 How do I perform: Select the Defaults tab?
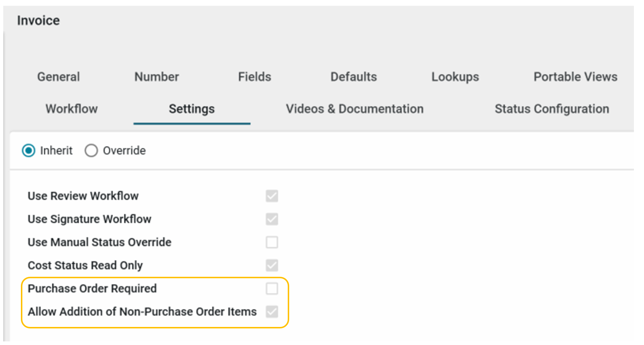click(353, 77)
